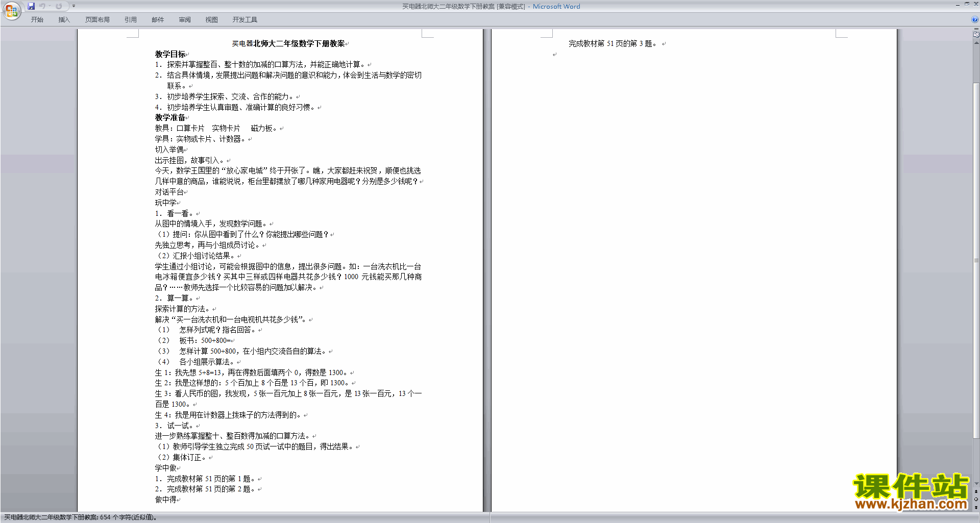This screenshot has width=980, height=523.
Task: Open the 插入 ribbon tab
Action: click(x=64, y=20)
